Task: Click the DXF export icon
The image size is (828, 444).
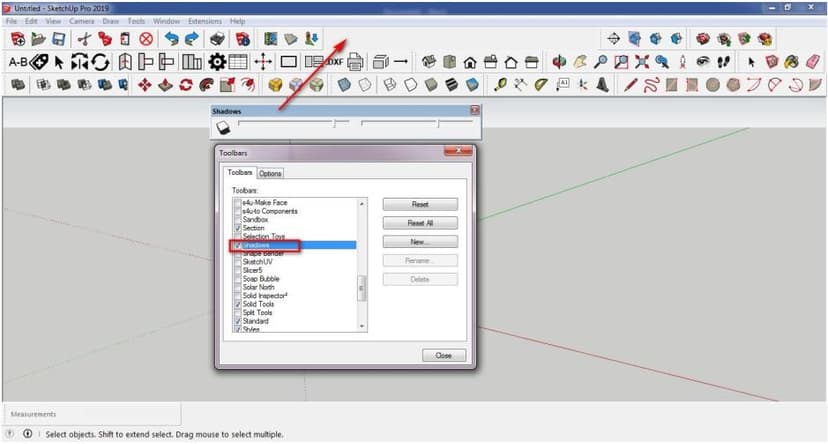Action: tap(335, 62)
